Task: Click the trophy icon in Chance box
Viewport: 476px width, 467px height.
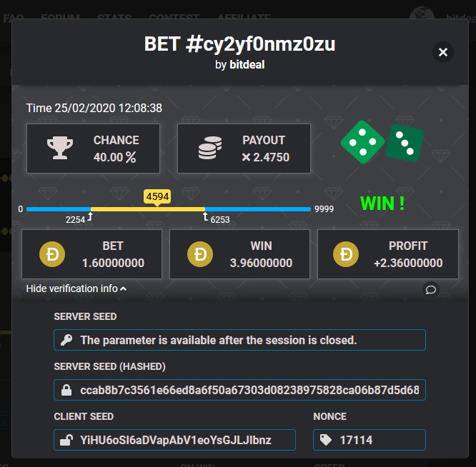Action: [60, 148]
